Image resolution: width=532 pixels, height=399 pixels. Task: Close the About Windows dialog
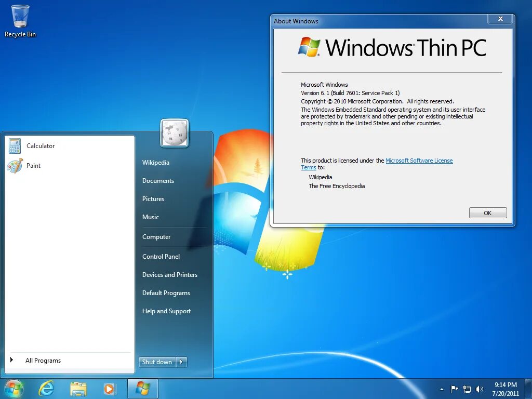point(500,19)
